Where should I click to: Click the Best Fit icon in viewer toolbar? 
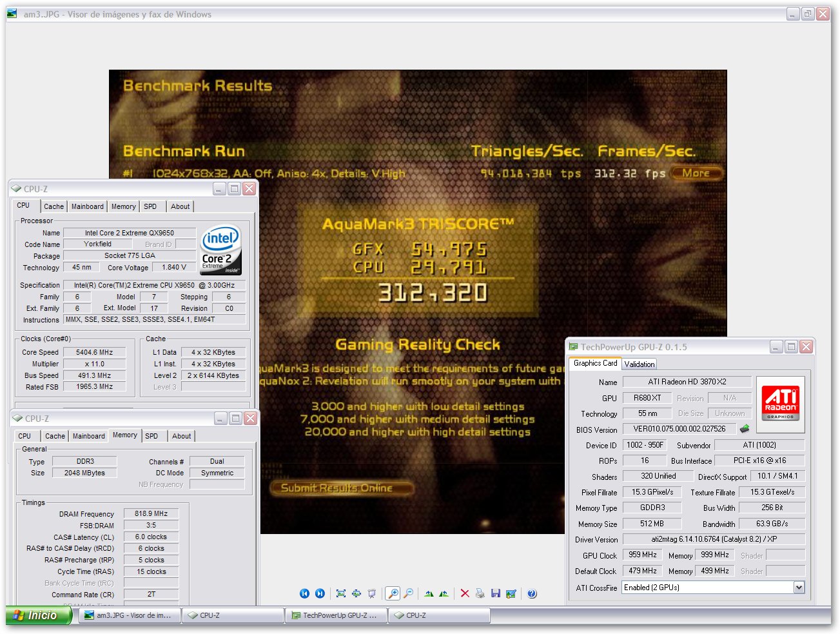click(341, 593)
